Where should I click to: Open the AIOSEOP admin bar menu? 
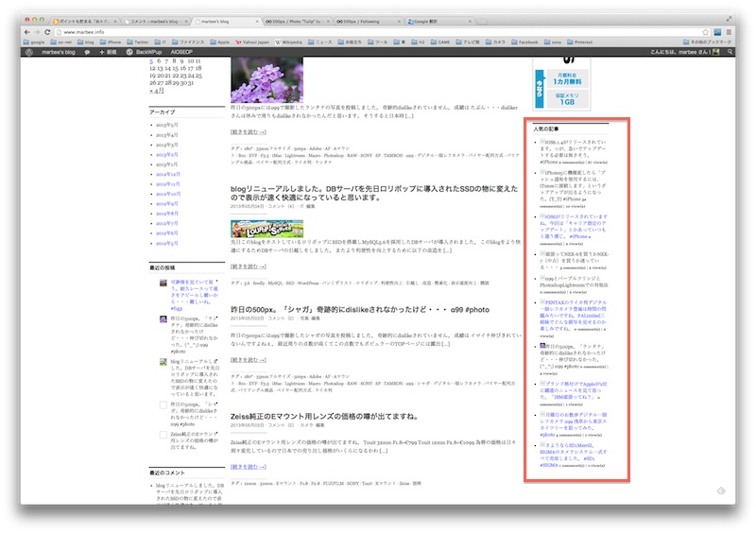(181, 52)
